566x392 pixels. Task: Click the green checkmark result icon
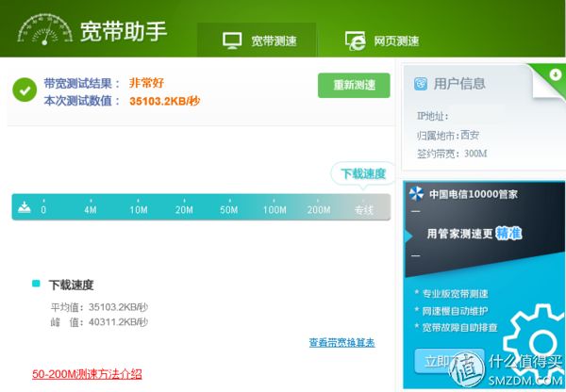[25, 90]
